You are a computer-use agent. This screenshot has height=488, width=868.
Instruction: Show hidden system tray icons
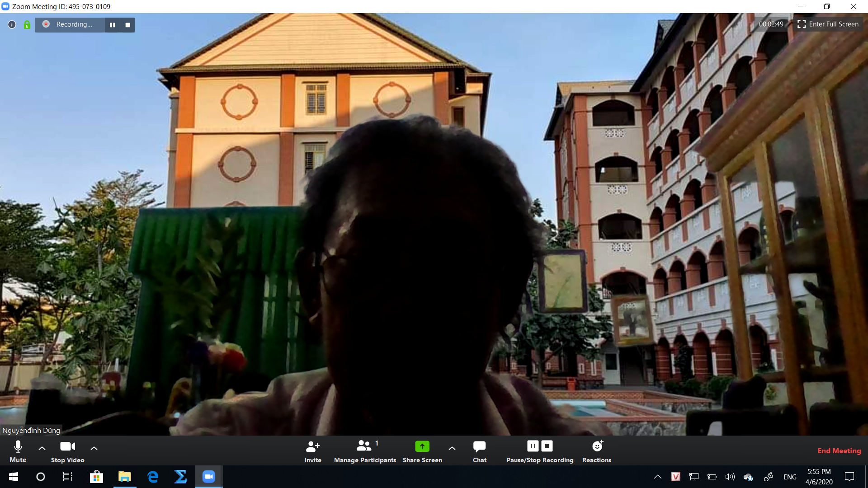(x=658, y=477)
